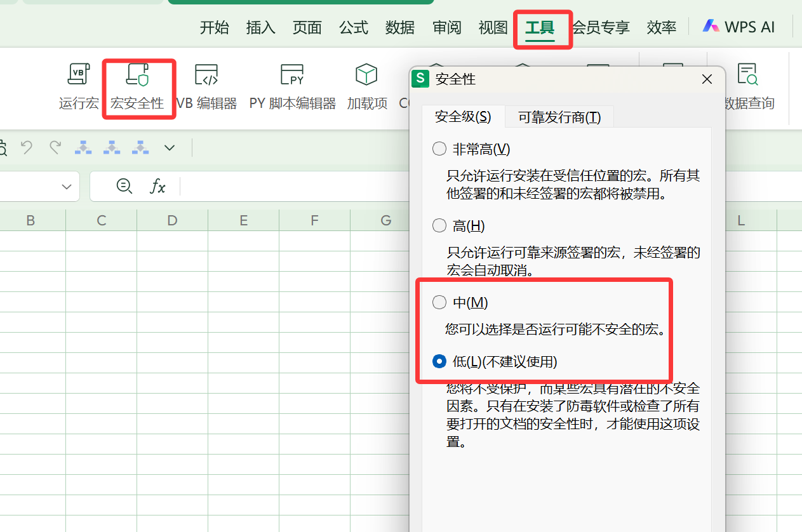Close the 安全性 dialog
The image size is (802, 532).
tap(707, 79)
